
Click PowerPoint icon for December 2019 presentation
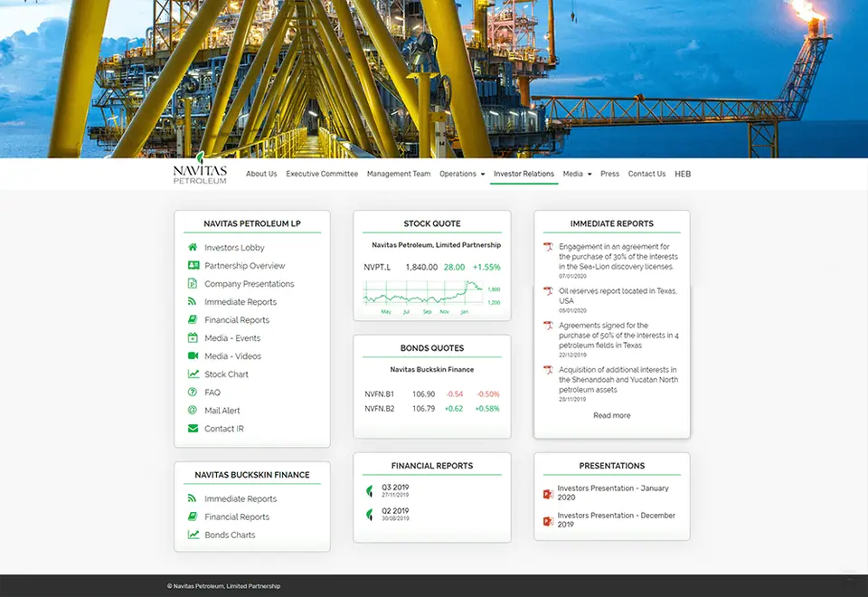(548, 521)
